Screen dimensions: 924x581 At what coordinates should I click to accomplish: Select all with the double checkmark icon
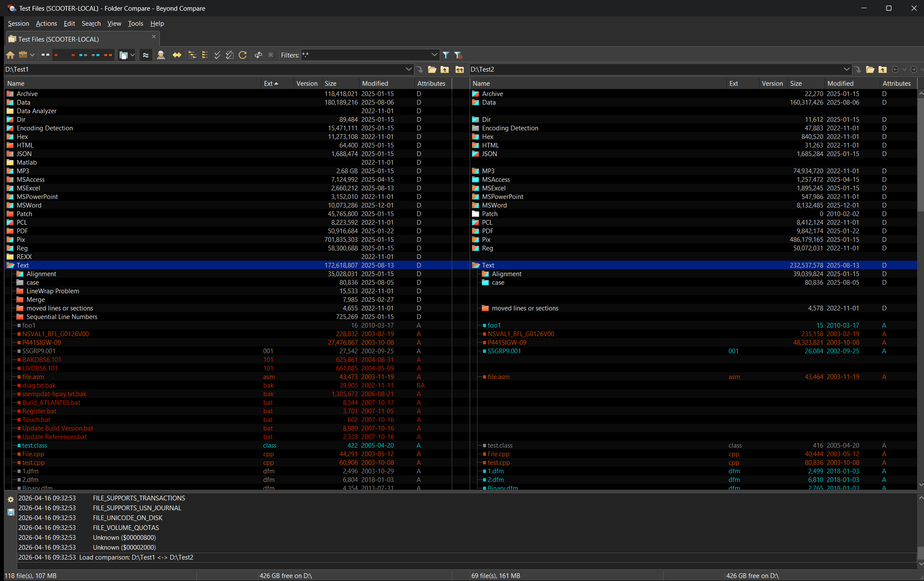217,55
